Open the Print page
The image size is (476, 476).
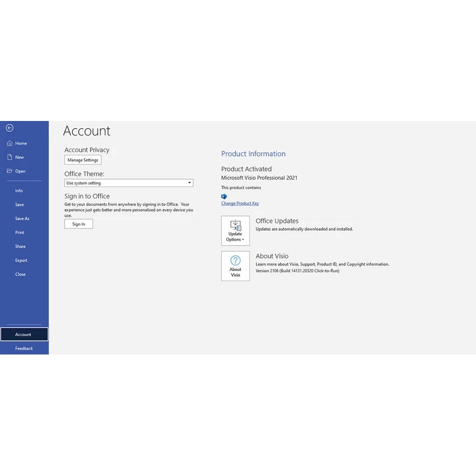coord(20,232)
